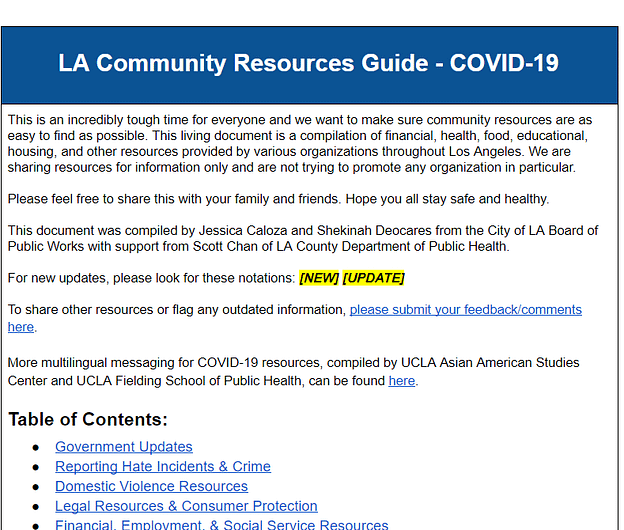Click the 'here' link below the feedback line

click(x=21, y=327)
